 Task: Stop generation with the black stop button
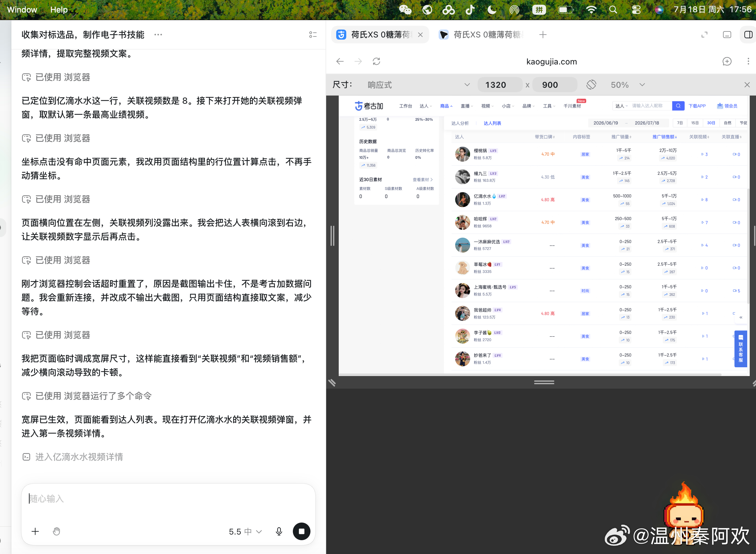pyautogui.click(x=301, y=531)
